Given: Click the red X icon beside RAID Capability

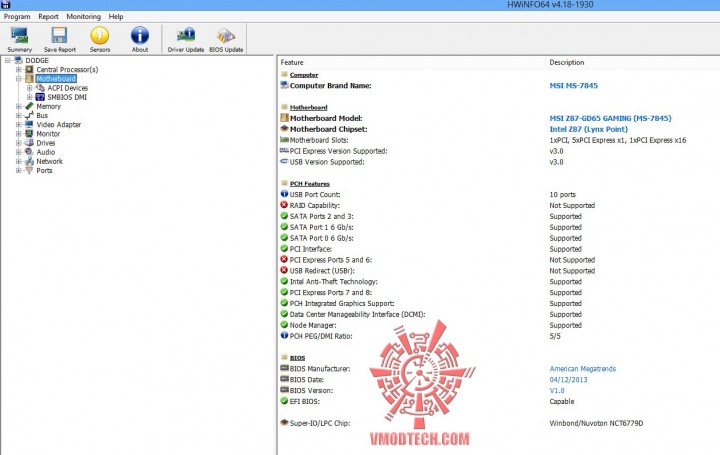Looking at the screenshot, I should tap(284, 205).
